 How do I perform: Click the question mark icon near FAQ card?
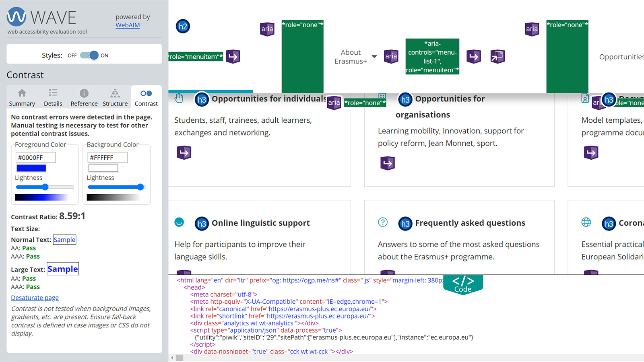click(383, 222)
